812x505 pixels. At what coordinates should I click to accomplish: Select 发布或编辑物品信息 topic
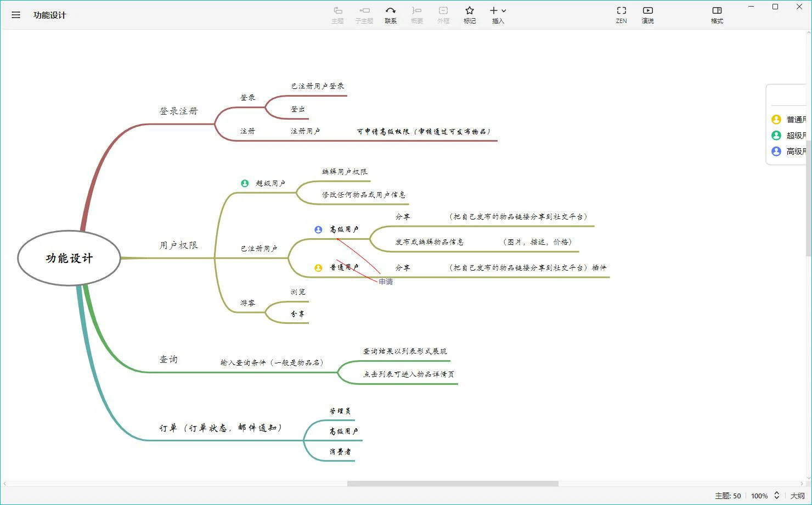click(x=430, y=242)
